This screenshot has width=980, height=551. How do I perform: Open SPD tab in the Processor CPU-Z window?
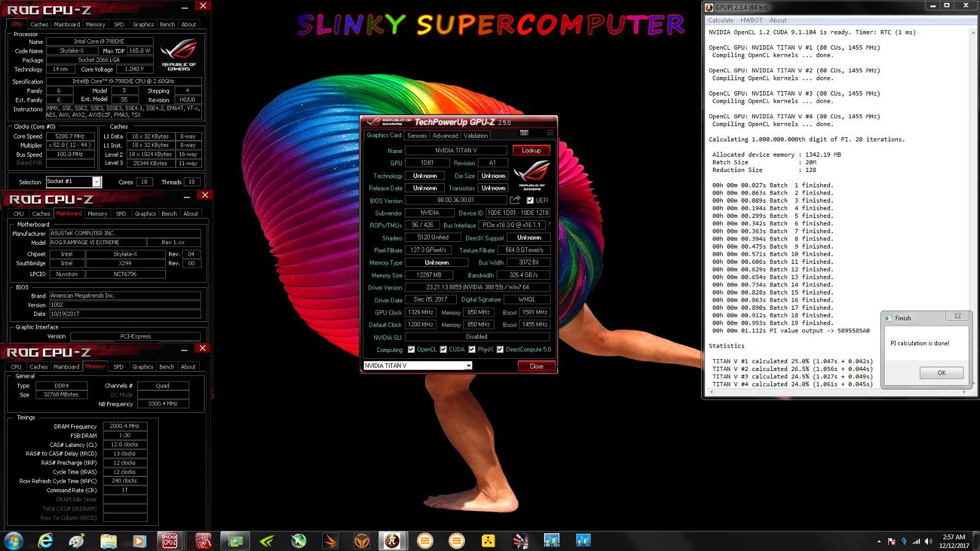coord(119,24)
